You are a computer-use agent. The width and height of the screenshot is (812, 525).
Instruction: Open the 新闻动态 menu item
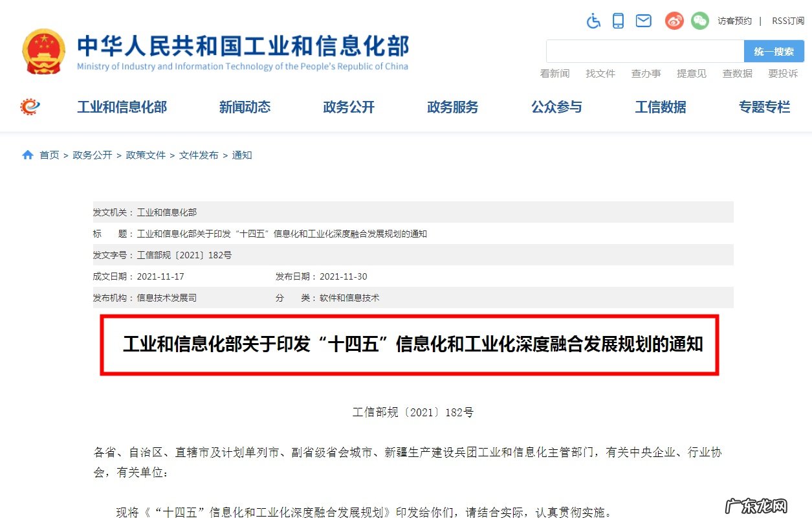[245, 107]
